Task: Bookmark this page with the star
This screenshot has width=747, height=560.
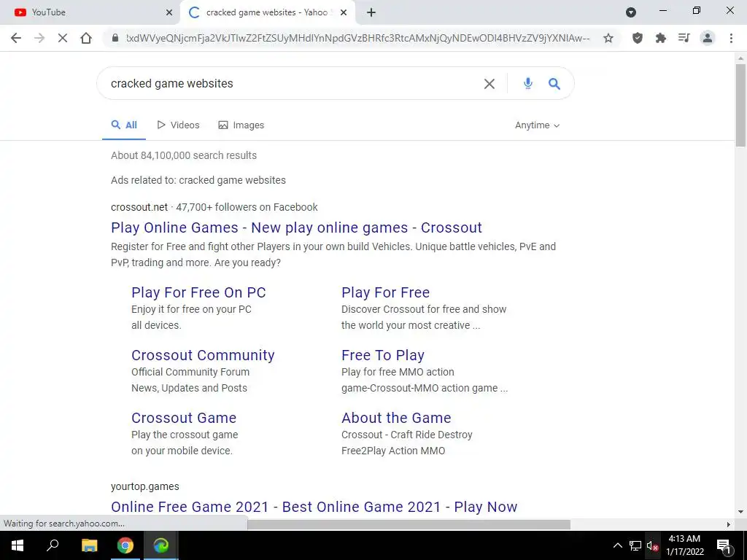Action: pyautogui.click(x=608, y=38)
